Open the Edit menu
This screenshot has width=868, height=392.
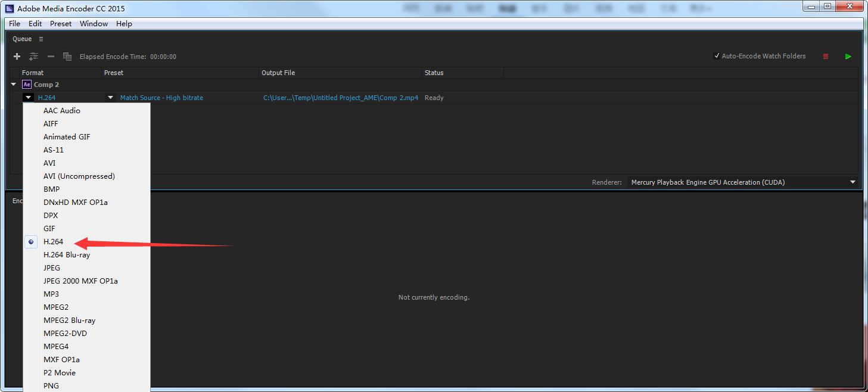35,24
